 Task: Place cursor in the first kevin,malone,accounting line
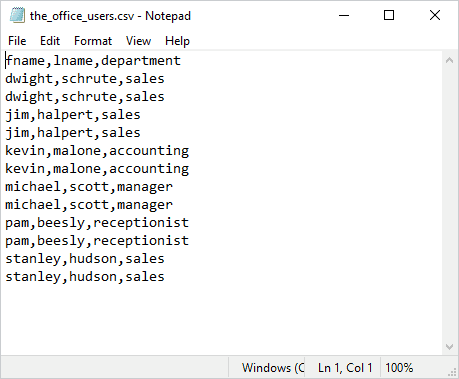pos(97,151)
